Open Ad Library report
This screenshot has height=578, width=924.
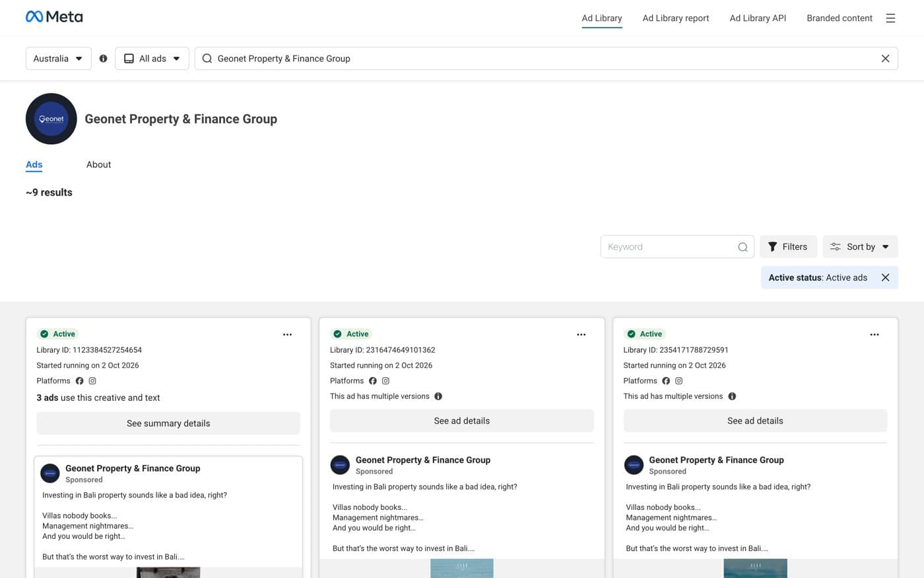675,18
